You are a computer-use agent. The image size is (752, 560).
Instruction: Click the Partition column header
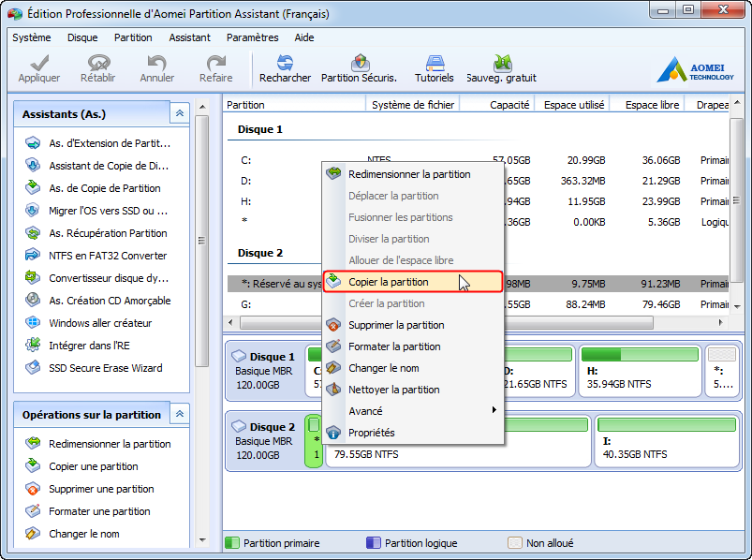point(294,105)
